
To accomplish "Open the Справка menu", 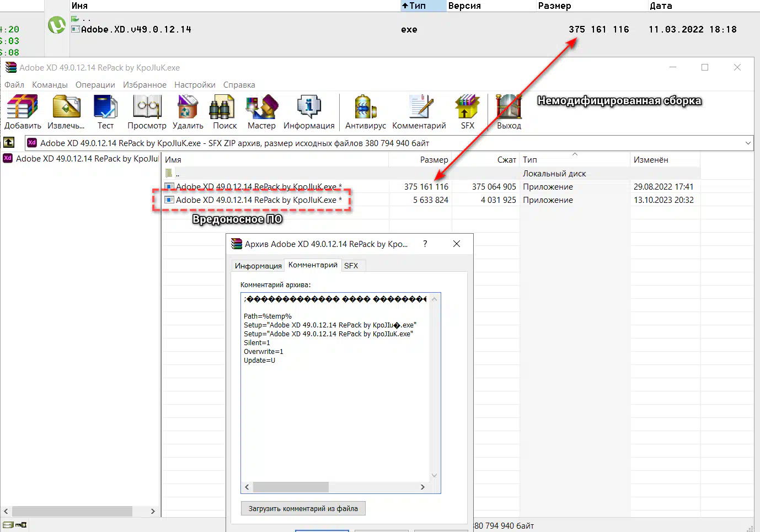I will point(239,85).
